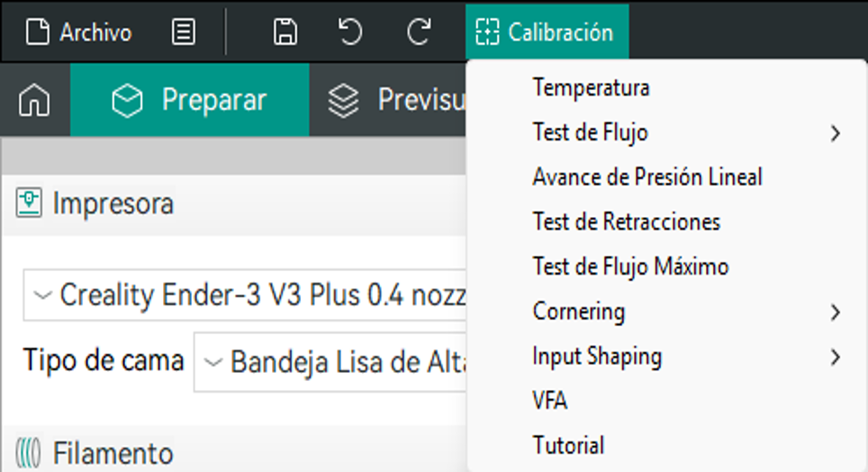Click the save project icon
The width and height of the screenshot is (868, 472).
[285, 32]
